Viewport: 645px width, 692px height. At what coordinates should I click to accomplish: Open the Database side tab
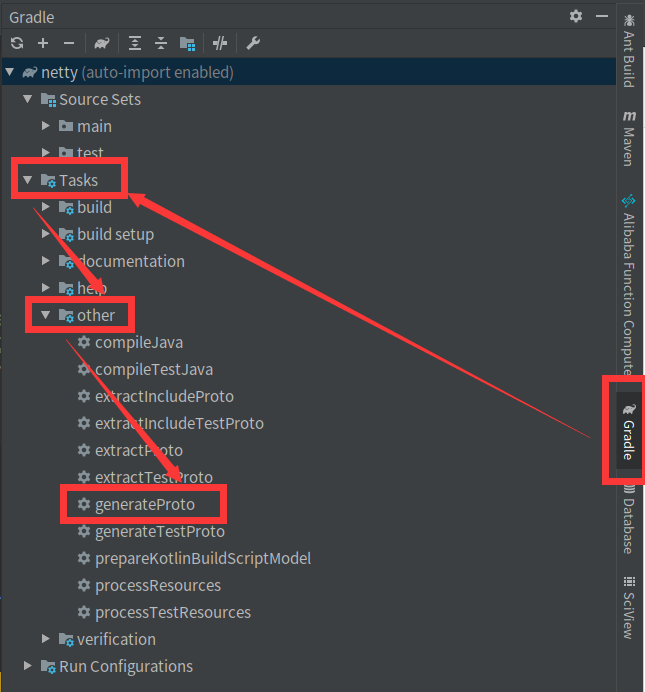pos(629,519)
